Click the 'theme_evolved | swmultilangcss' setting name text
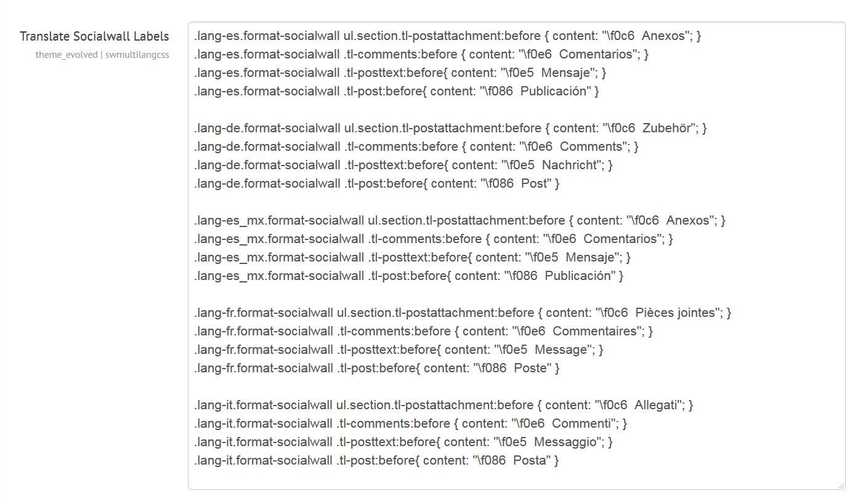Image resolution: width=863 pixels, height=504 pixels. pyautogui.click(x=102, y=55)
